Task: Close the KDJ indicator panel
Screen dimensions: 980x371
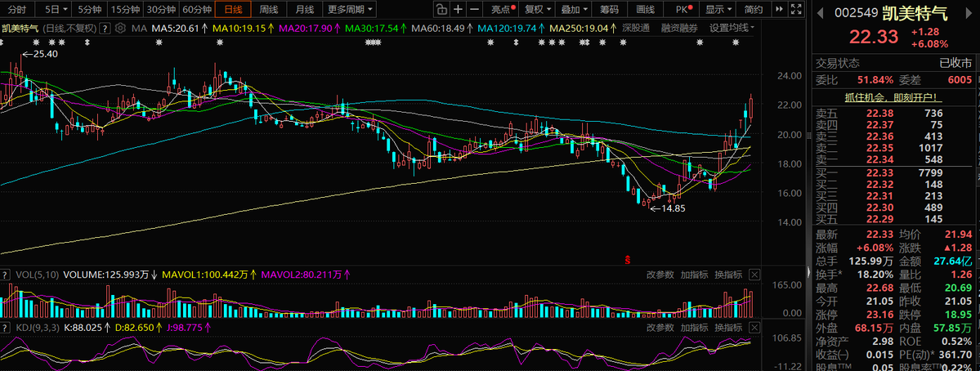Action: tap(754, 327)
